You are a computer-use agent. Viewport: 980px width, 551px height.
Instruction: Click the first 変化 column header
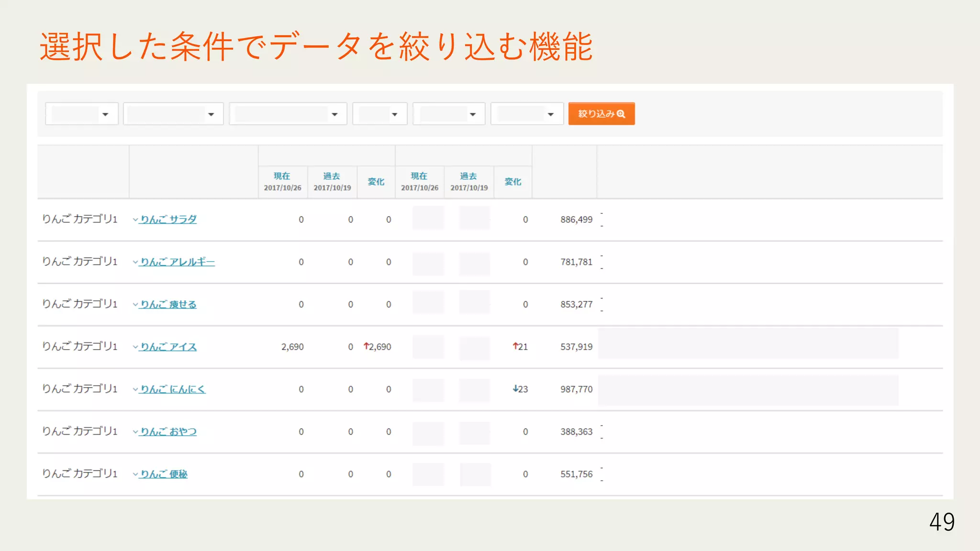(x=376, y=182)
